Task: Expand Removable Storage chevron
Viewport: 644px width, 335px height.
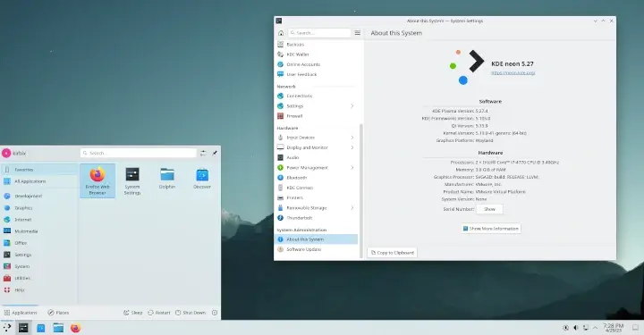Action: click(x=352, y=208)
